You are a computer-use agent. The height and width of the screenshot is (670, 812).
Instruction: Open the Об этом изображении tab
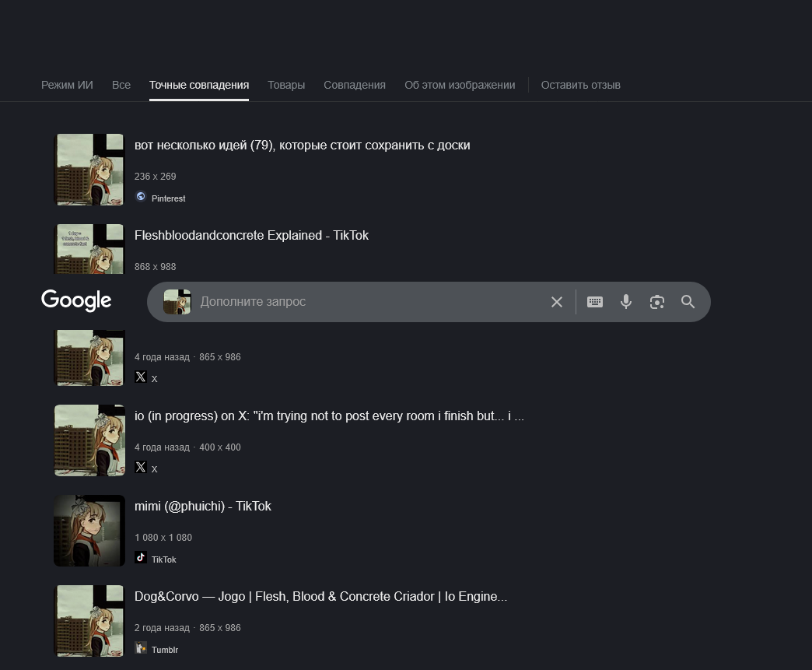tap(460, 85)
